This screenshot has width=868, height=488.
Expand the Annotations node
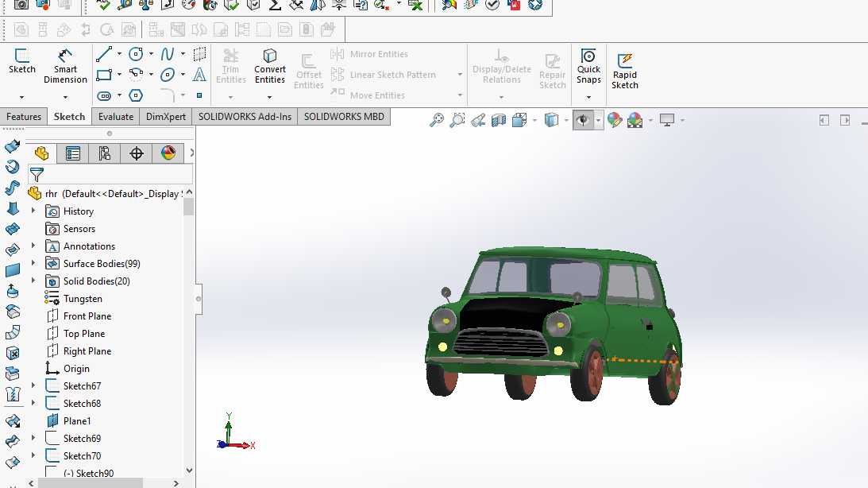[33, 246]
